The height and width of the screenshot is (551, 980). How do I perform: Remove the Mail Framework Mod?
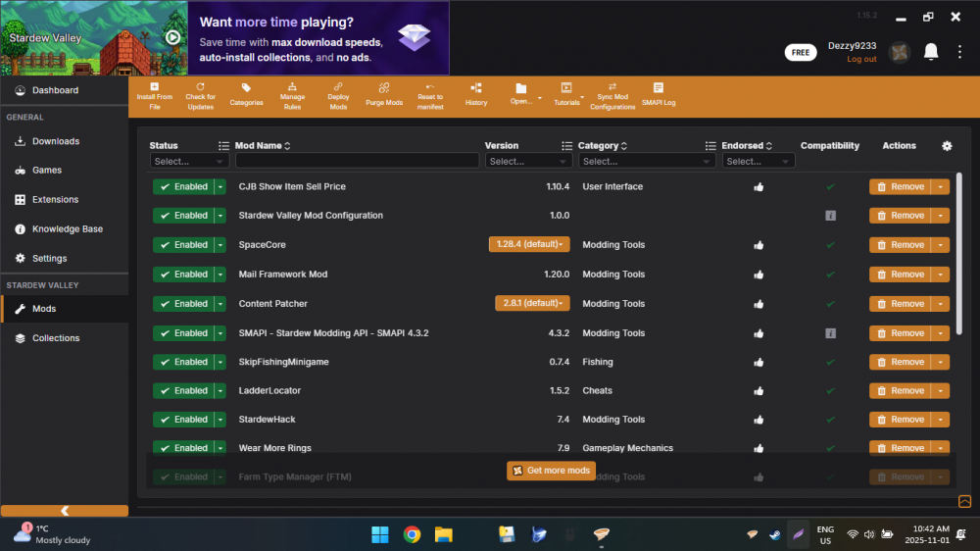coord(900,275)
